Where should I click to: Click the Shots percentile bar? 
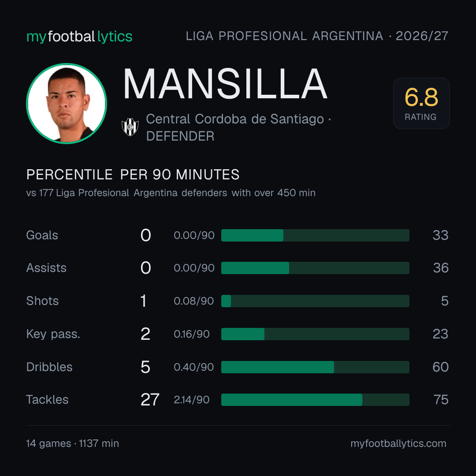click(x=315, y=301)
